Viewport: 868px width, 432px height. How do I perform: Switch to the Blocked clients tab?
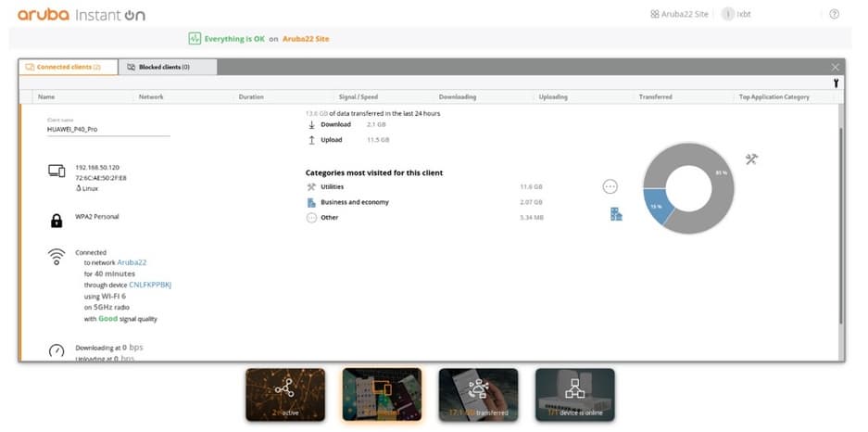168,67
